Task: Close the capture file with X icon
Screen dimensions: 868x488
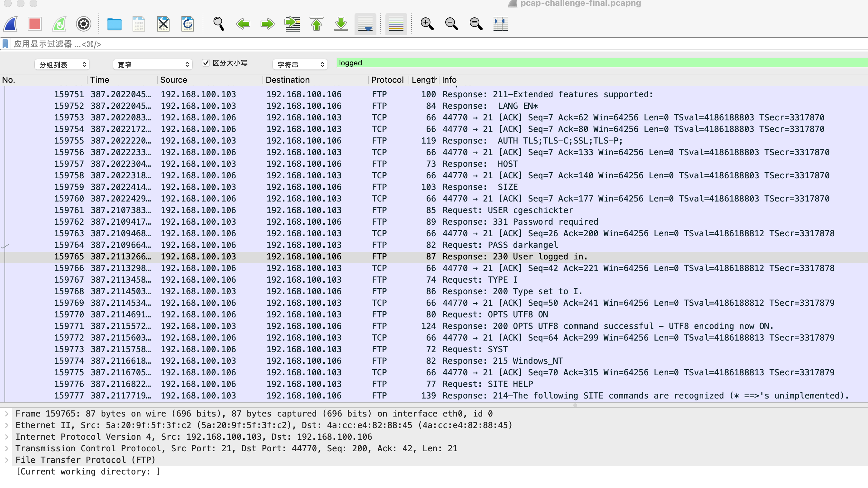Action: [163, 24]
